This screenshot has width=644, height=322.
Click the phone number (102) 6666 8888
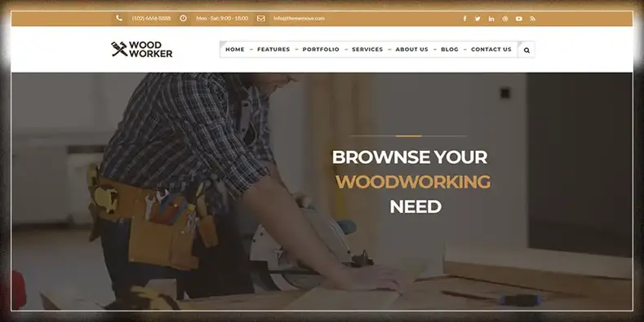click(151, 19)
